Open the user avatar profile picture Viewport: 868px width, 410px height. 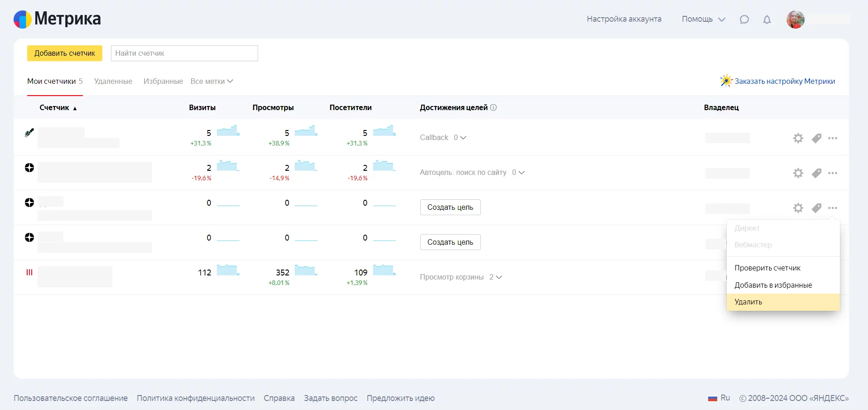tap(795, 19)
